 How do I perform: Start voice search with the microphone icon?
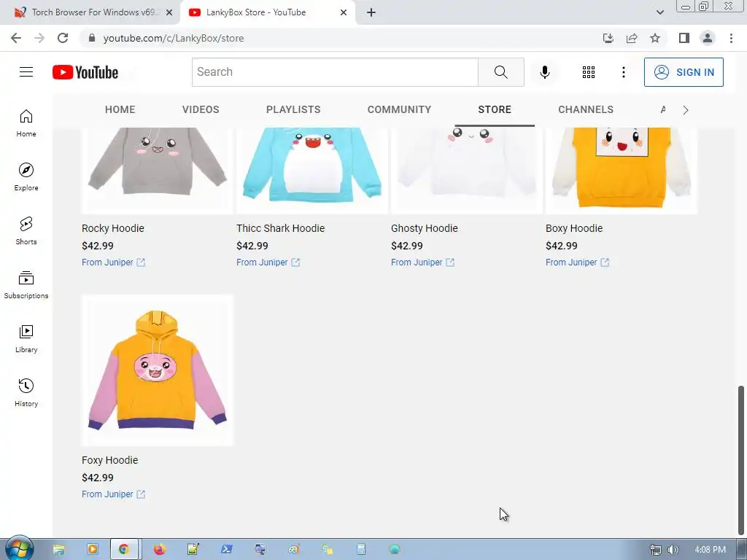[544, 72]
